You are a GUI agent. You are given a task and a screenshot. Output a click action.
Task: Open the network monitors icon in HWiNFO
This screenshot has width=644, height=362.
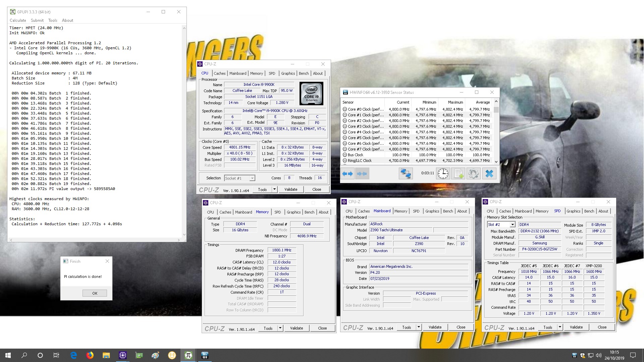pyautogui.click(x=406, y=174)
